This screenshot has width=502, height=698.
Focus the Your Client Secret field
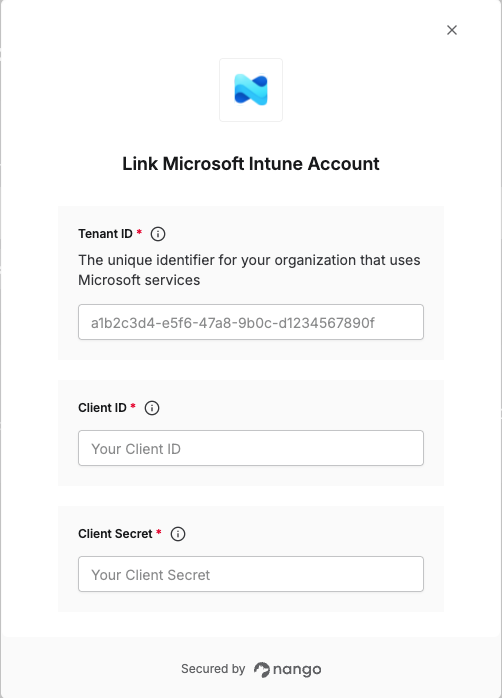point(251,574)
